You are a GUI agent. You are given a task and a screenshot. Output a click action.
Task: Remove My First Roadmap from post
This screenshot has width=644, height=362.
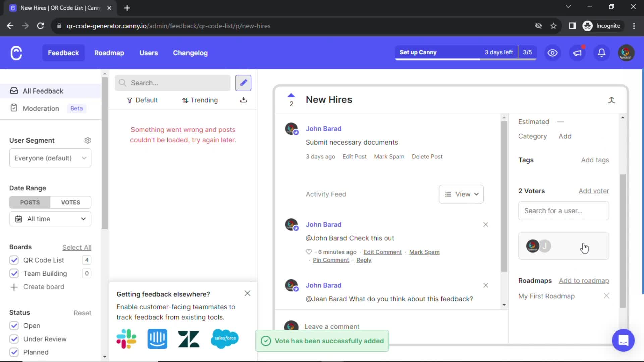coord(606,296)
